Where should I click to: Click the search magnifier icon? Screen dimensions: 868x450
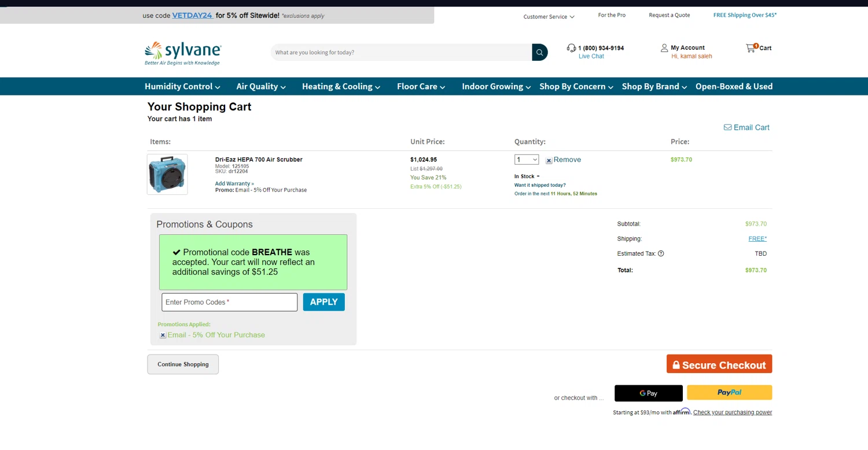click(x=539, y=52)
